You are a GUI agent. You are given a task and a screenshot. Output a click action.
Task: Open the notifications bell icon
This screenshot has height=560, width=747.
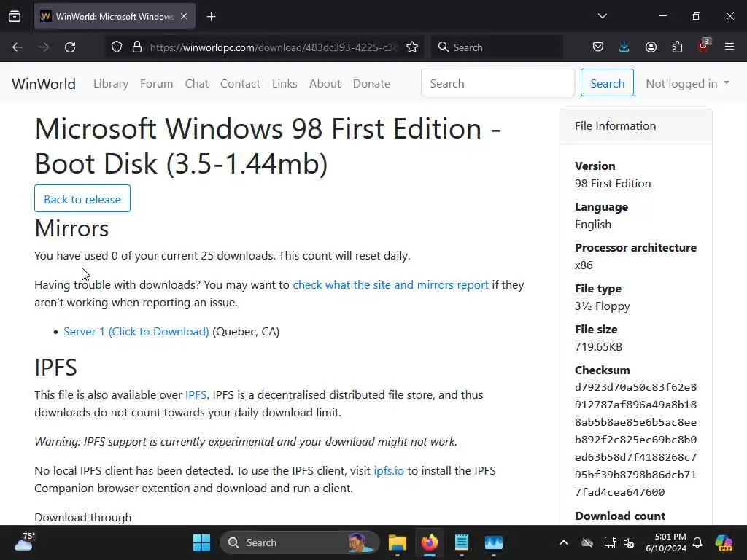[x=697, y=542]
